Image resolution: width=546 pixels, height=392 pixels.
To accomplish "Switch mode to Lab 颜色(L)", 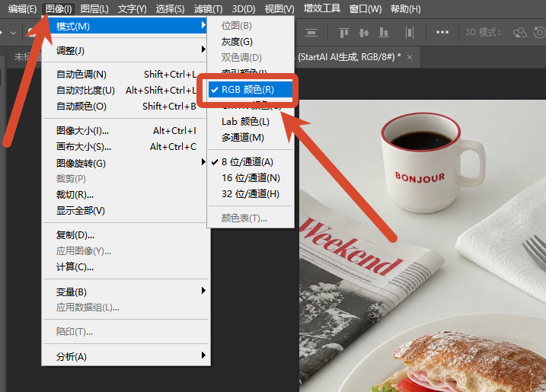I will [251, 122].
